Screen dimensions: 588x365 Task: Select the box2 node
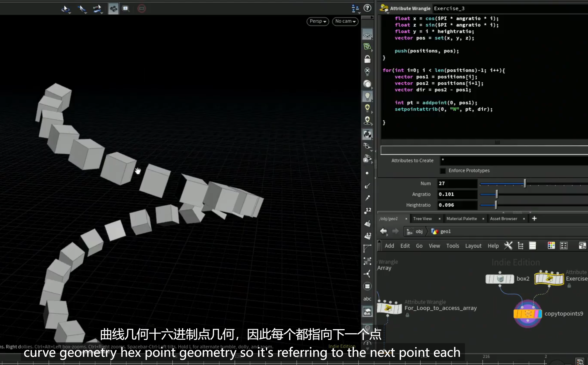pos(500,279)
